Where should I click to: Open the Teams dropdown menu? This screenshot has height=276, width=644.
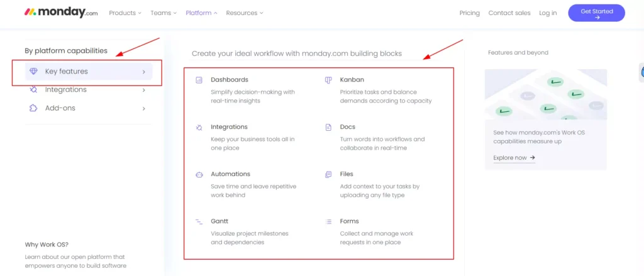click(x=164, y=13)
